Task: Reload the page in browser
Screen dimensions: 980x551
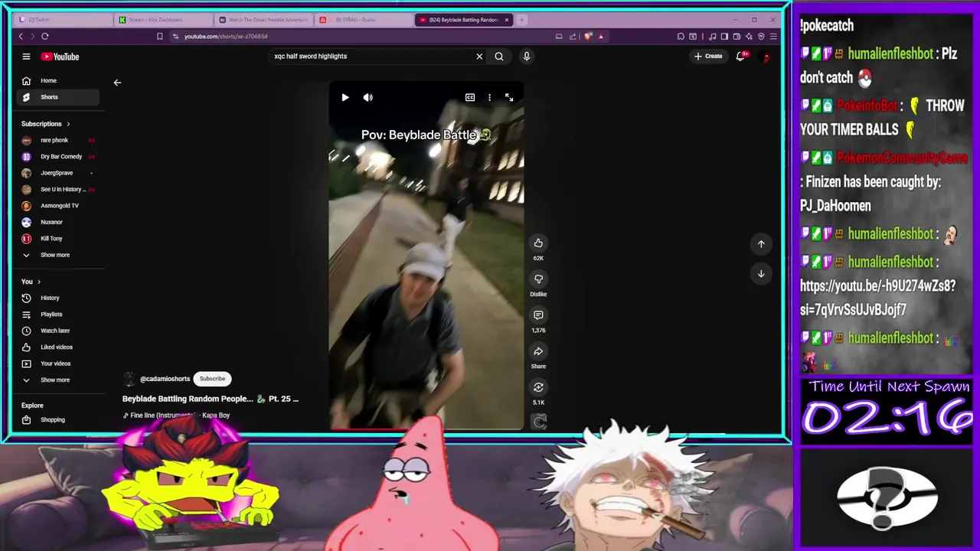Action: pos(45,36)
